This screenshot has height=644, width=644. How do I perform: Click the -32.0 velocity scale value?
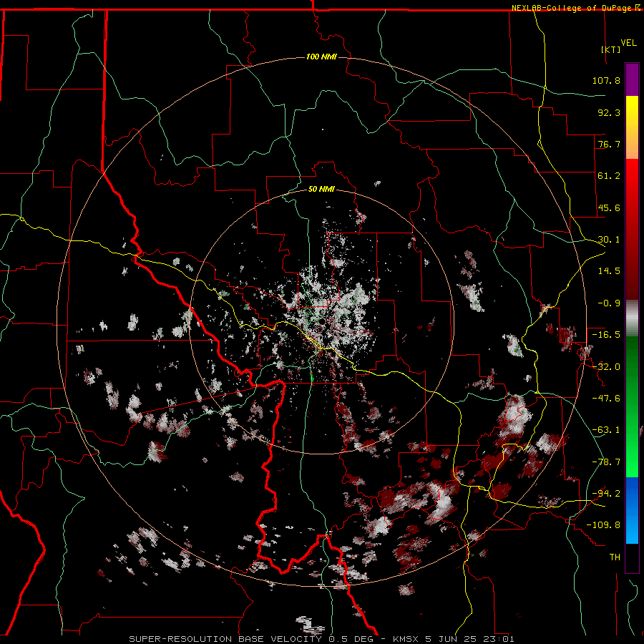606,367
